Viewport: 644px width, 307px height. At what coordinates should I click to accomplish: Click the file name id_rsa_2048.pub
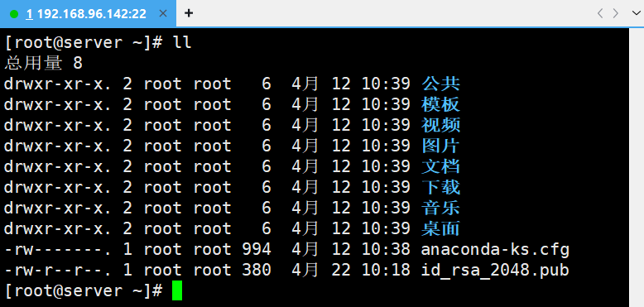(x=495, y=271)
